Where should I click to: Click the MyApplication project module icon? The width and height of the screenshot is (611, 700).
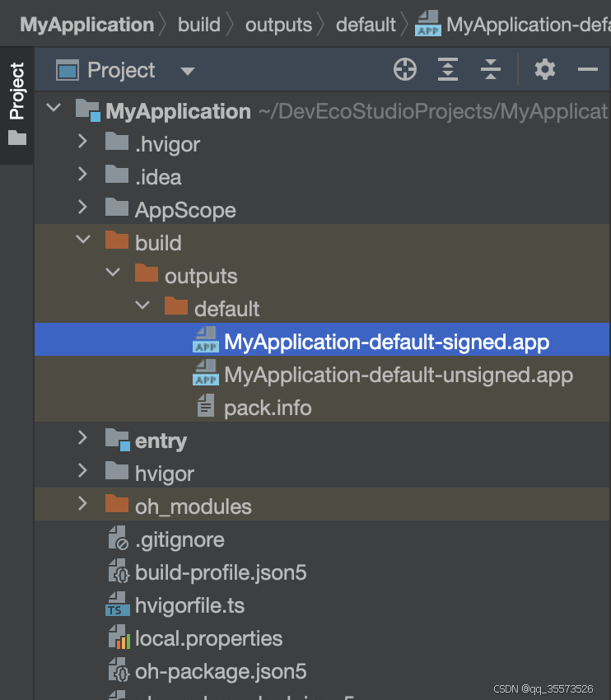[x=88, y=110]
